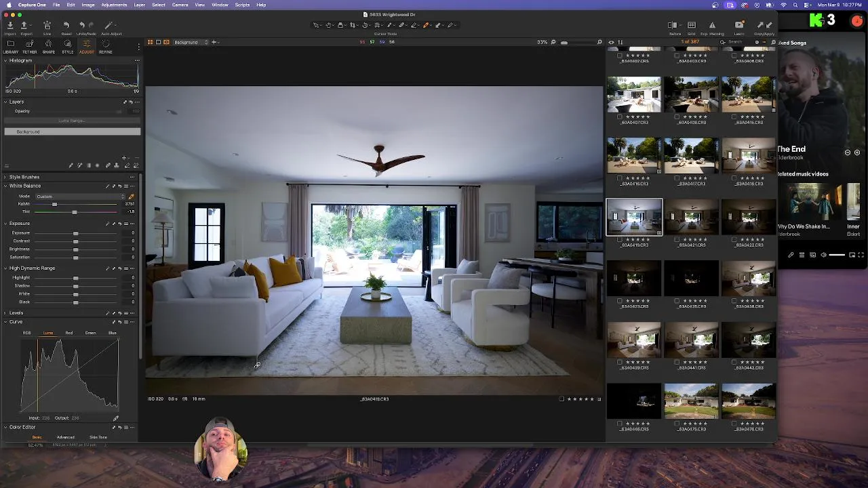Collapse the White Balance panel

pyautogui.click(x=5, y=186)
